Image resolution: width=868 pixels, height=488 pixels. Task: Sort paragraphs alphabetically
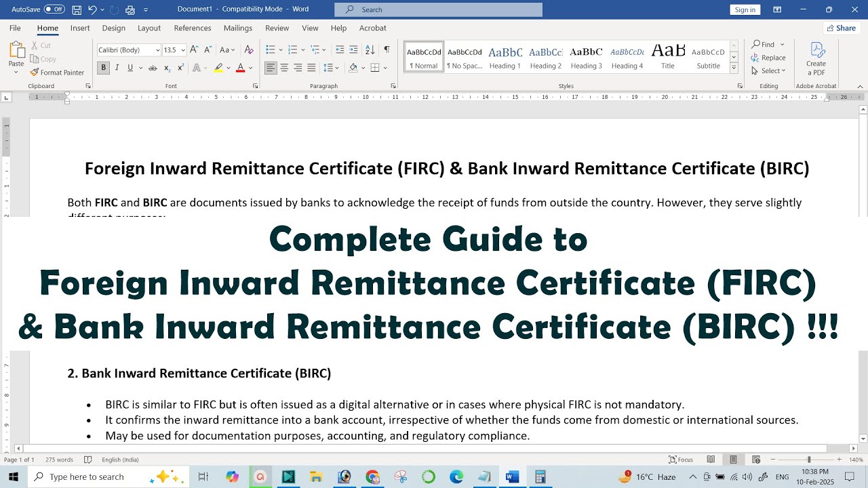click(x=370, y=50)
